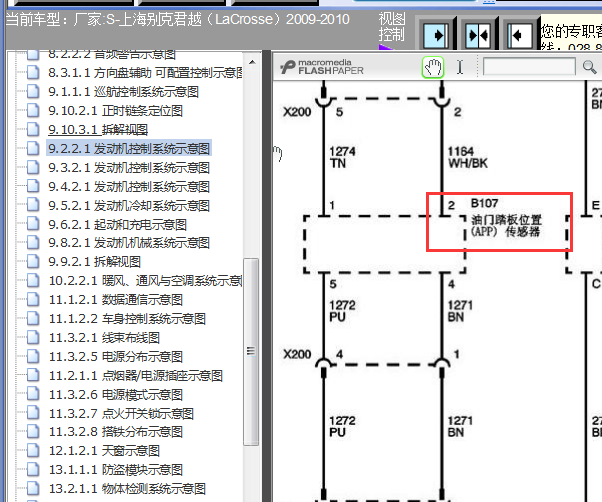This screenshot has height=502, width=602.
Task: Click document icon beside 11.3.2.5 电源分布示意图
Action: (x=33, y=356)
